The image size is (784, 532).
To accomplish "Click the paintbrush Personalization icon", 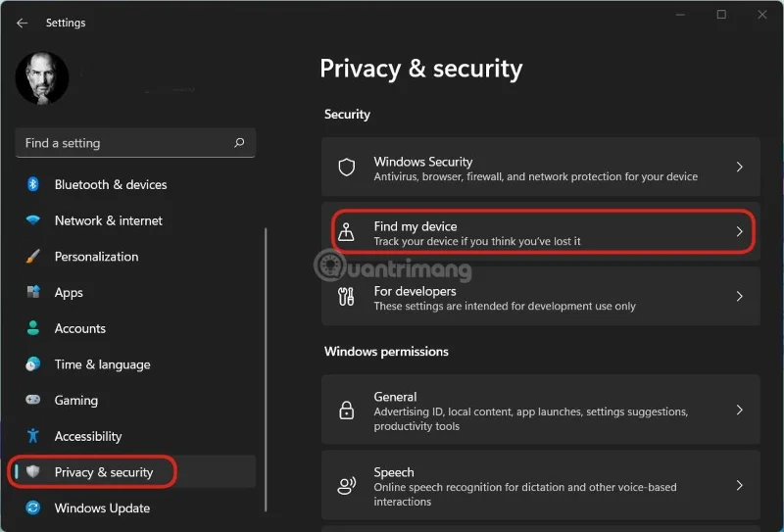I will [33, 257].
